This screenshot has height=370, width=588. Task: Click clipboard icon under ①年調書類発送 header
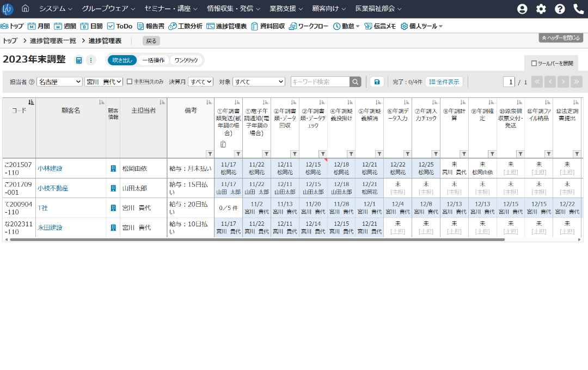tap(223, 144)
